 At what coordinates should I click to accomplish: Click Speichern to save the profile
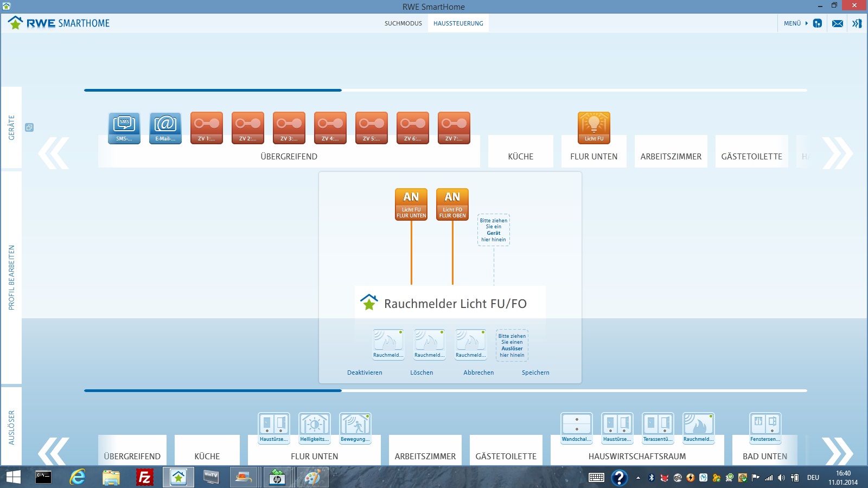pos(535,373)
